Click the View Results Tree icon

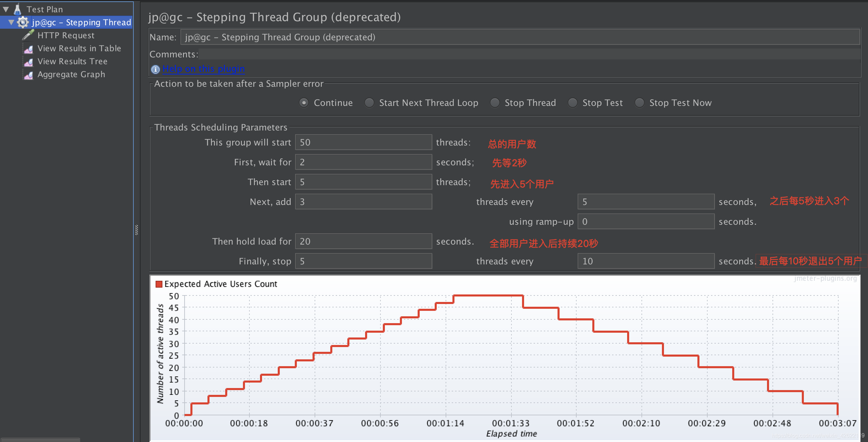(x=29, y=61)
